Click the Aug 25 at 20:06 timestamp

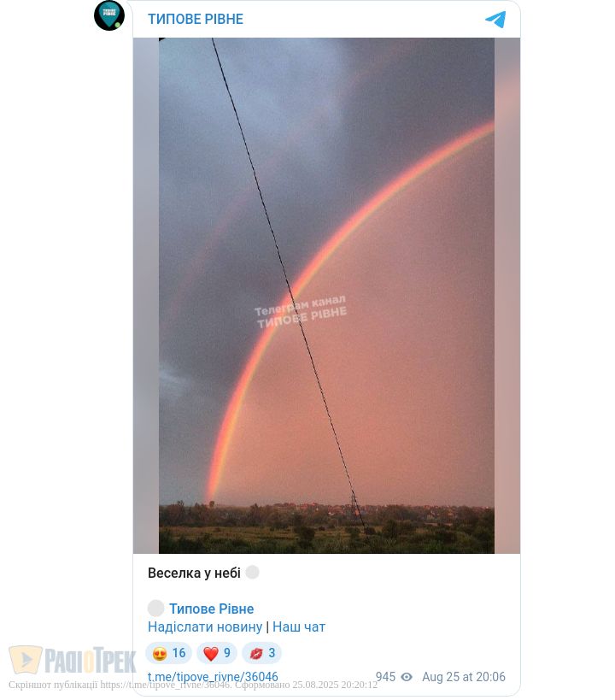(464, 677)
